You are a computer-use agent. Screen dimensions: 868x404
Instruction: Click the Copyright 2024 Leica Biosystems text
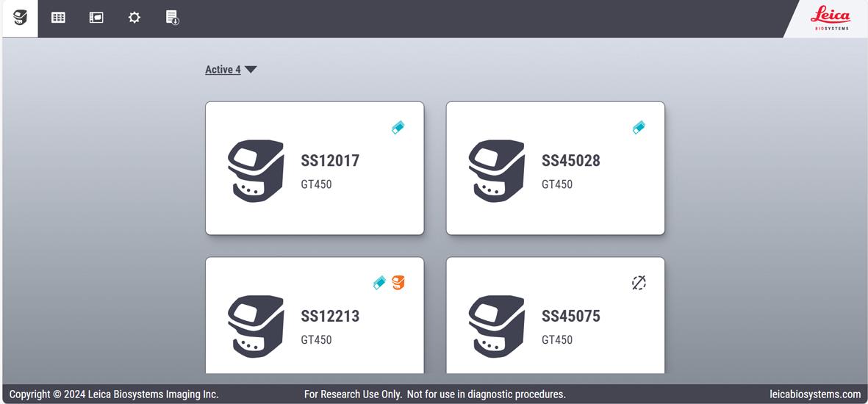[x=114, y=394]
